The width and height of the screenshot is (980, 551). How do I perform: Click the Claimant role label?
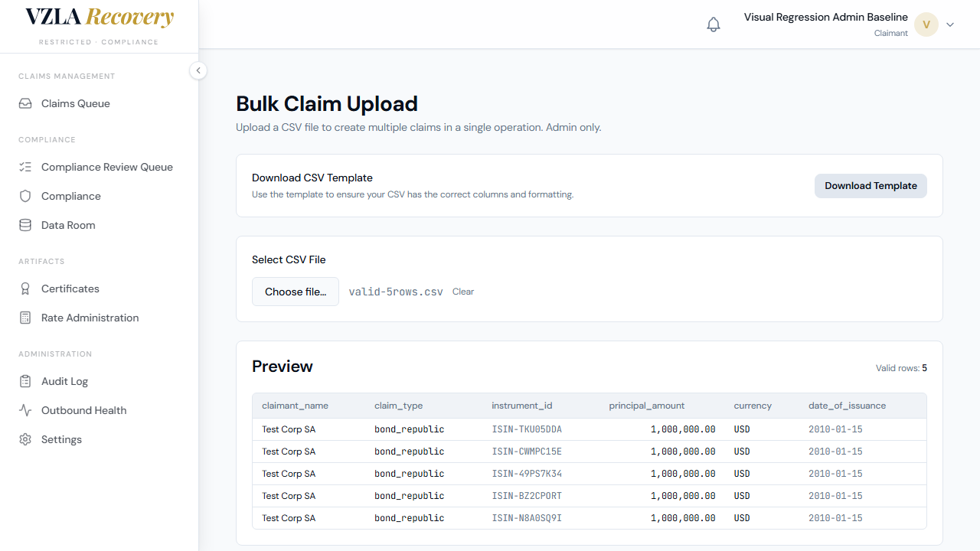click(891, 33)
